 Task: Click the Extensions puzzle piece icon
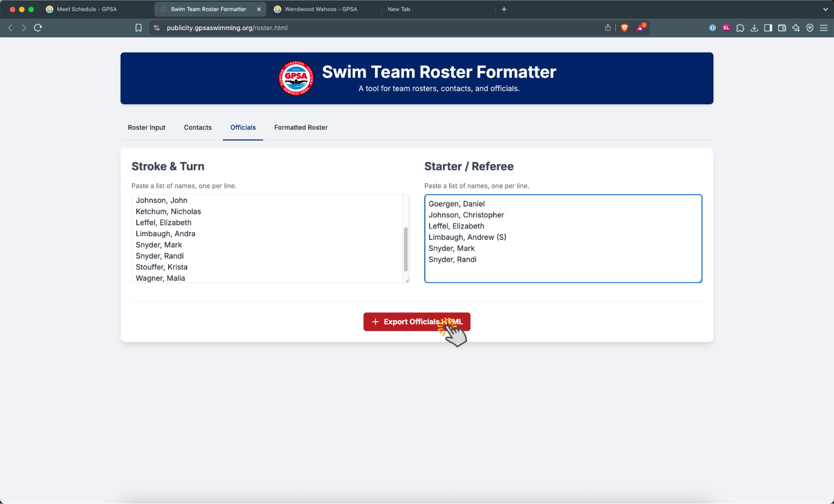[x=740, y=28]
